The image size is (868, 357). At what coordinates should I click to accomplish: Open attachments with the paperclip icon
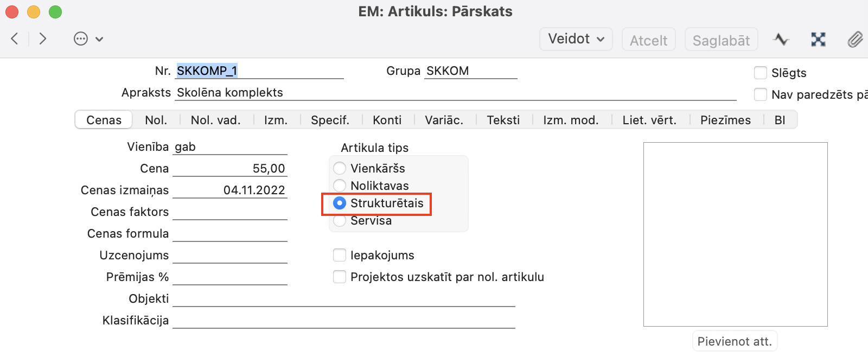pos(855,39)
